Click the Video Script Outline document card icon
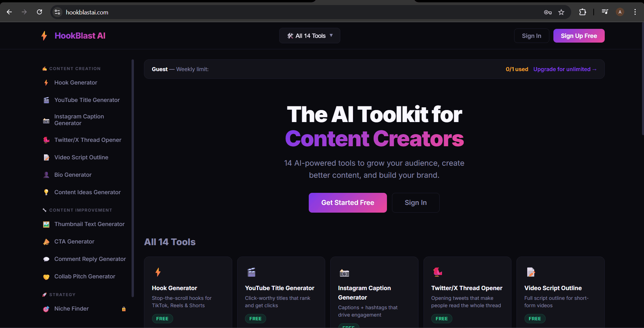The image size is (644, 328). pos(531,272)
